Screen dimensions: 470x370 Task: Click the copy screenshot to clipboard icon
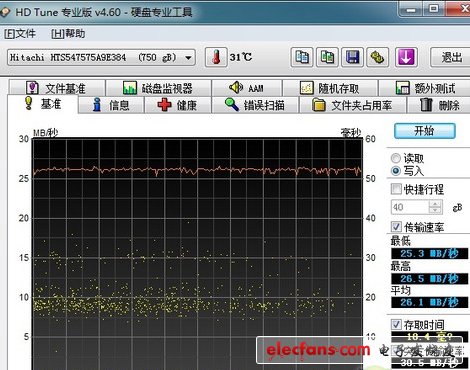tap(327, 57)
